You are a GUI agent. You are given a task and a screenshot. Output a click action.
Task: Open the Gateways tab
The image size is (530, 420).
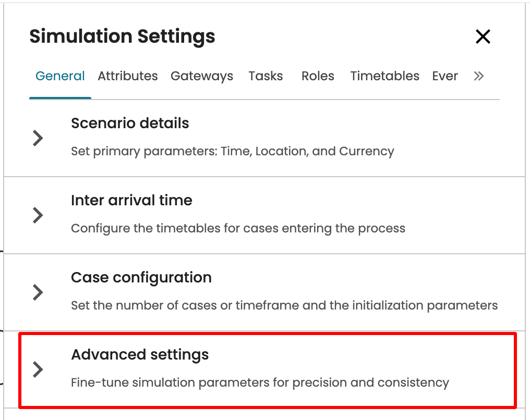pyautogui.click(x=202, y=76)
